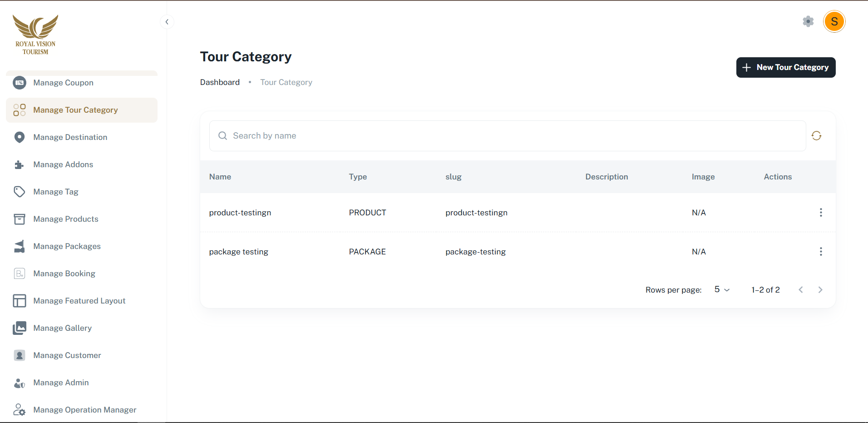
Task: Open Manage Customer in the sidebar
Action: (67, 355)
